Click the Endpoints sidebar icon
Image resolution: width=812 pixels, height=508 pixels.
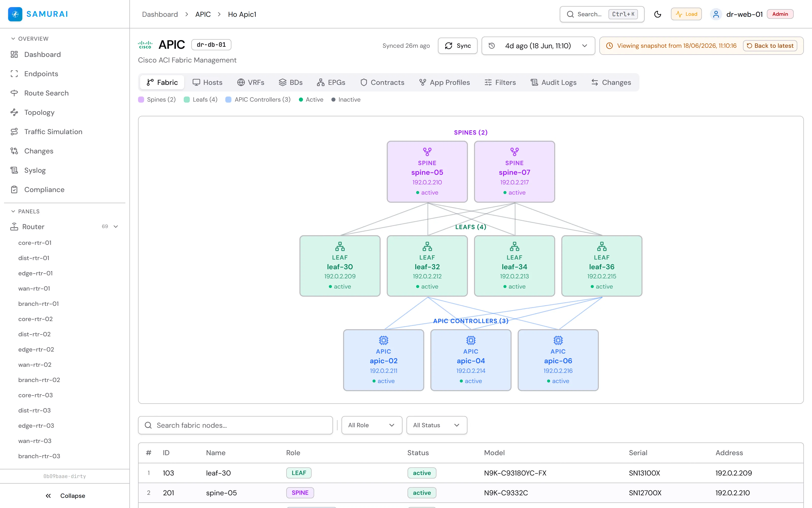[x=14, y=74]
